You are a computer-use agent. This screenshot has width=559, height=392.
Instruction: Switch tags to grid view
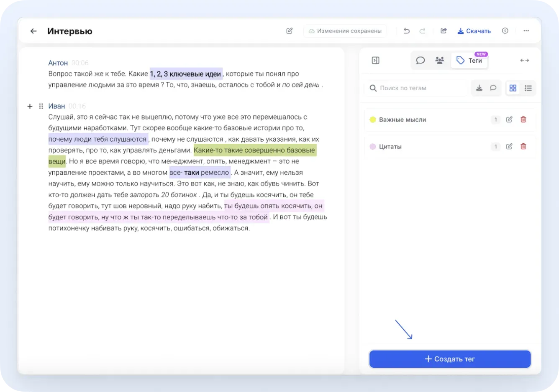click(513, 88)
